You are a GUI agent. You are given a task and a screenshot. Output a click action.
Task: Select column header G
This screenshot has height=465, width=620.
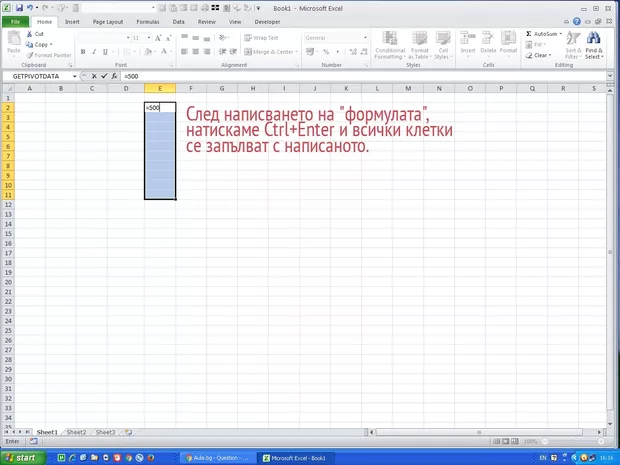[220, 88]
